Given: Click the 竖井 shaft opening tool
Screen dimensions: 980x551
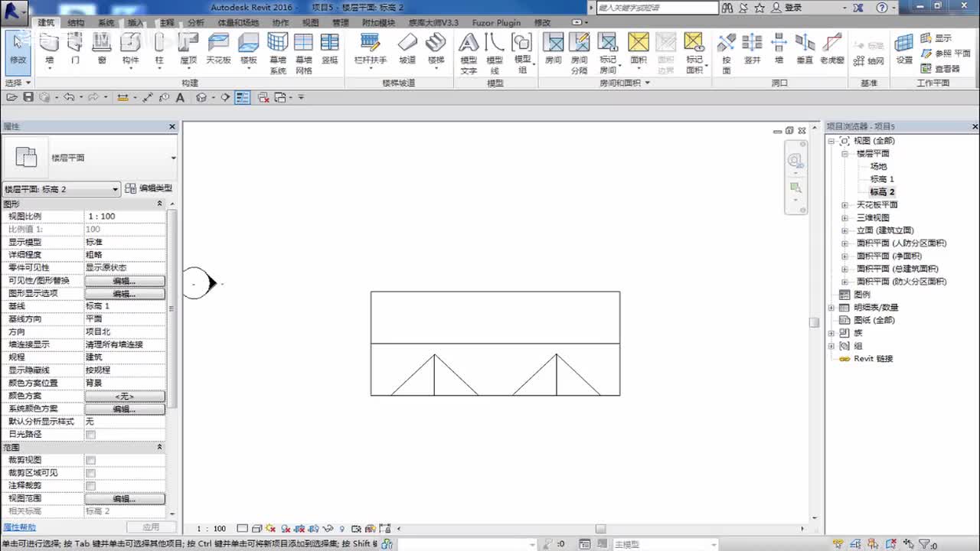Looking at the screenshot, I should 753,50.
